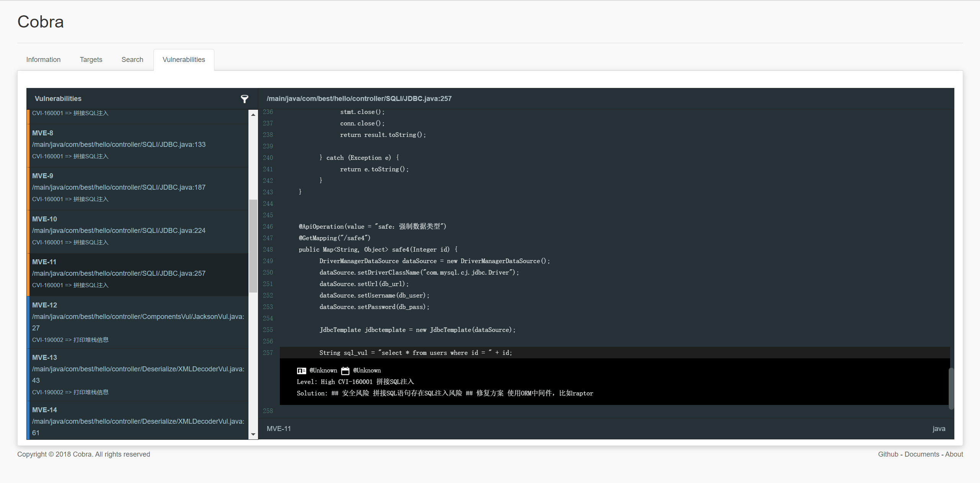Click the calendar date icon
980x483 pixels.
[345, 371]
